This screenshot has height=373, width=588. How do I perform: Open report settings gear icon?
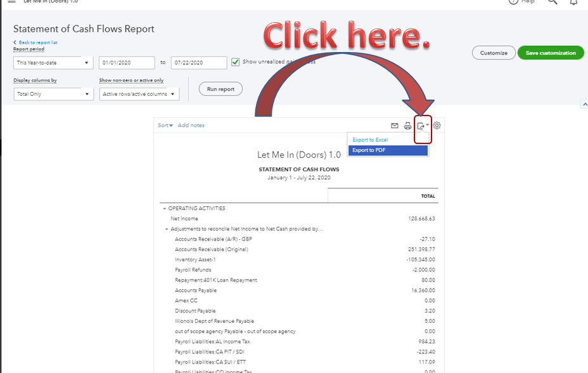(x=437, y=126)
